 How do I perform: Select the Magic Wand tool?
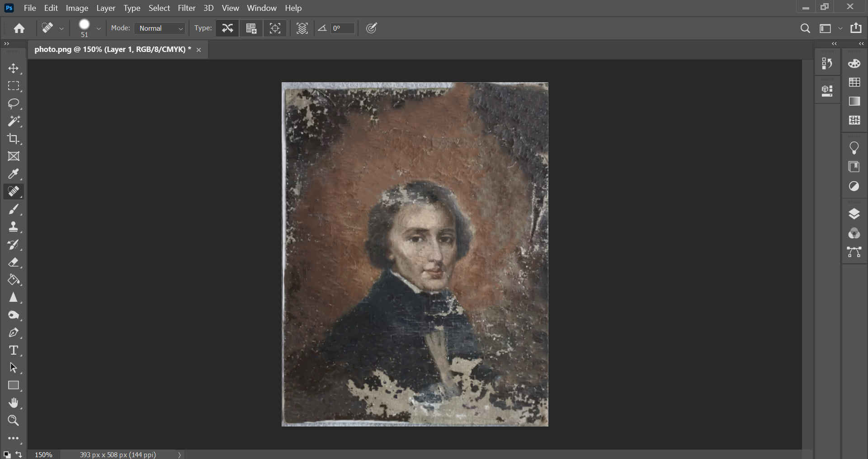pos(14,121)
